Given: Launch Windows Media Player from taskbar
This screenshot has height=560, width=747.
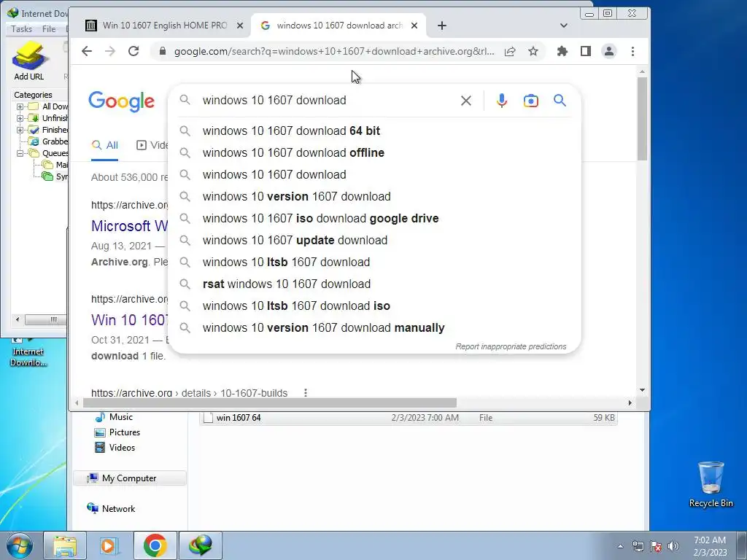Looking at the screenshot, I should (109, 545).
